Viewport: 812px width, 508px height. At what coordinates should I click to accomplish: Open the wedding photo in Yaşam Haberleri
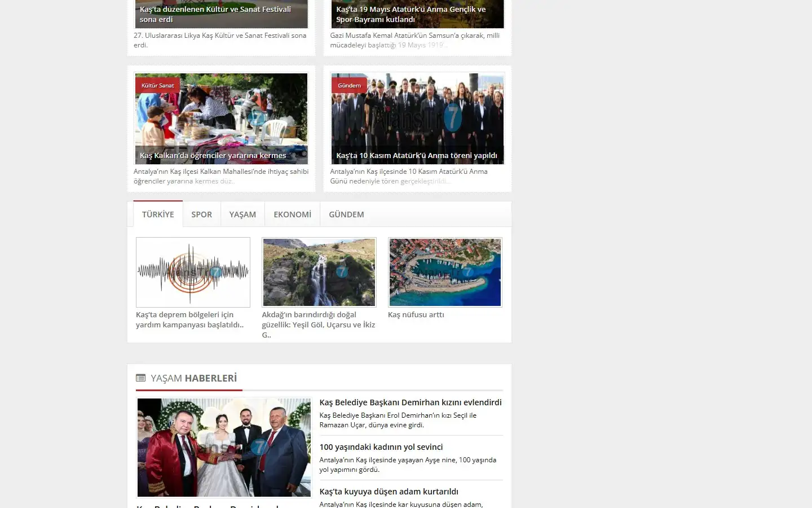coord(224,448)
